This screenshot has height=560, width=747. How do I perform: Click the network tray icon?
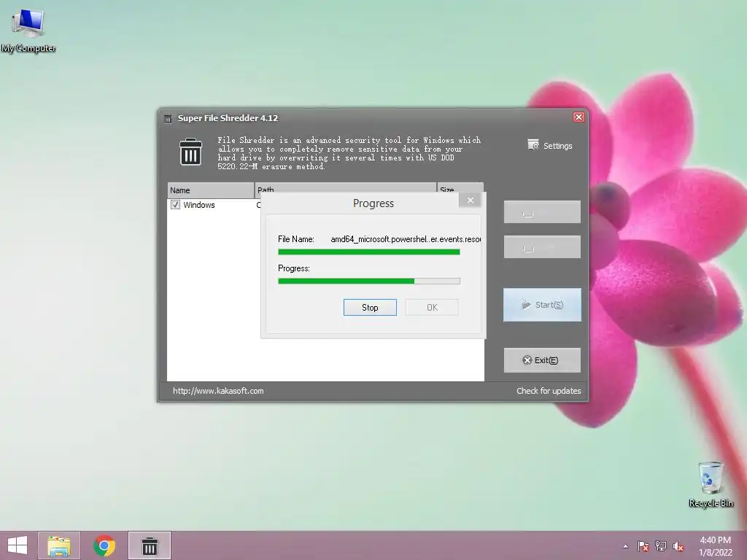pyautogui.click(x=661, y=546)
